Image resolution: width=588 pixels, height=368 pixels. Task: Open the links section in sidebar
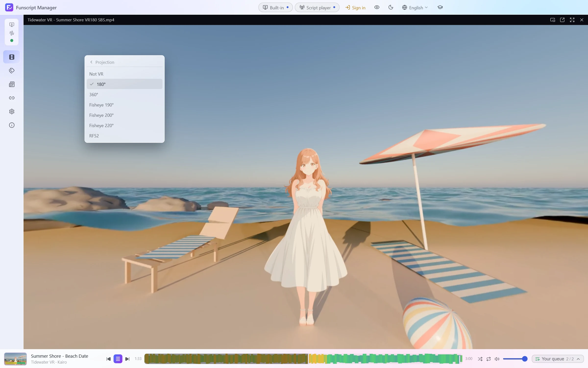[12, 98]
